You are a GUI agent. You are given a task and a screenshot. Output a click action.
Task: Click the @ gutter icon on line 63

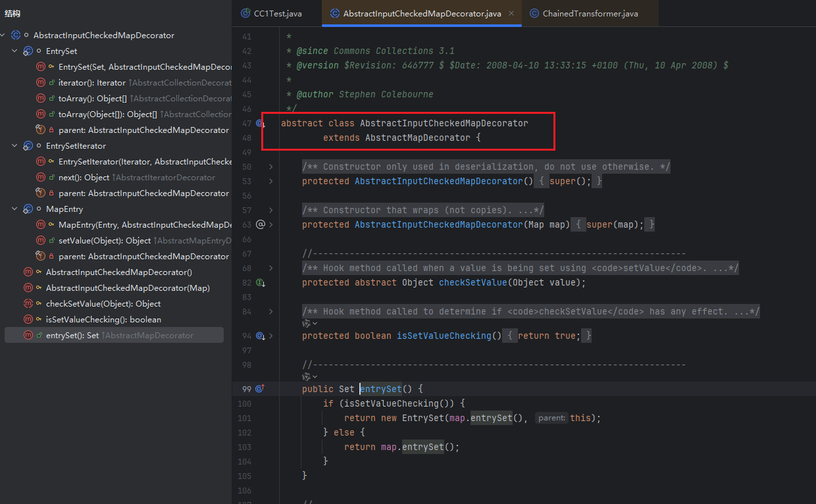pos(260,224)
